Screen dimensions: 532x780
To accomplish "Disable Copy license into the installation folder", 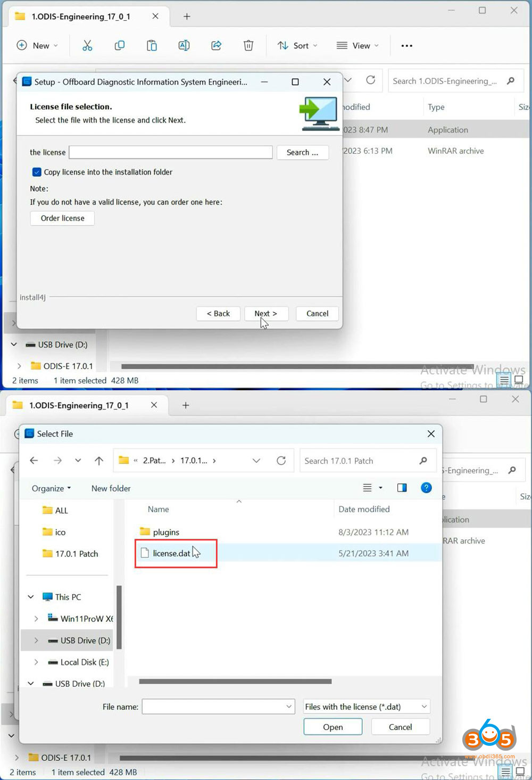I will coord(36,172).
